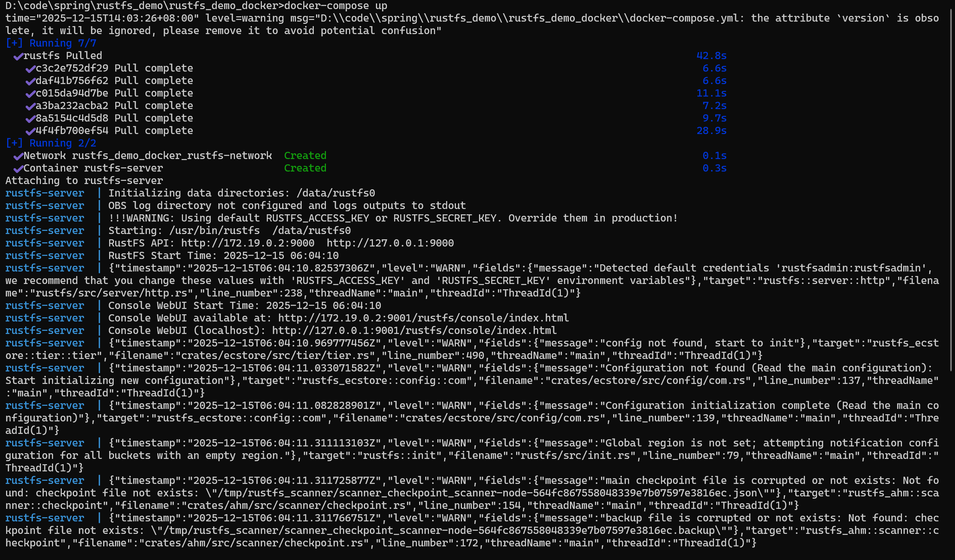Image resolution: width=955 pixels, height=560 pixels.
Task: Click the 42.8s duration for rustfs Pulled
Action: pos(712,56)
